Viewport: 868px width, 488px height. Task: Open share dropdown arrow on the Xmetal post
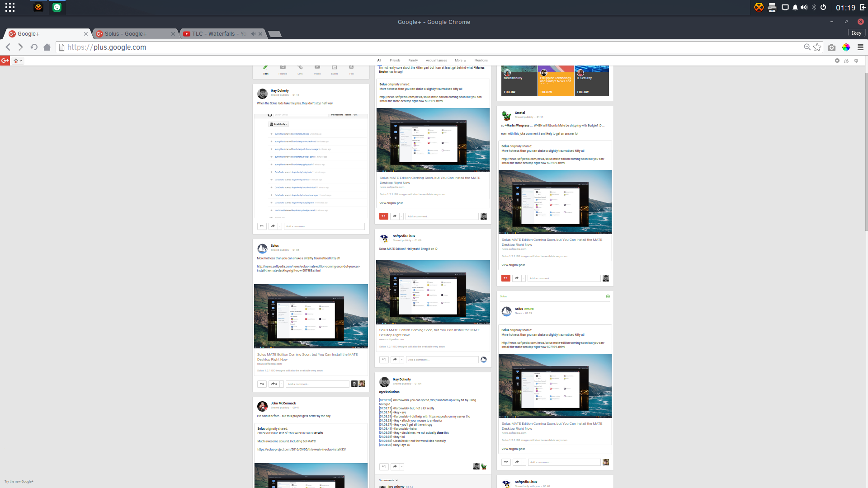pos(524,278)
